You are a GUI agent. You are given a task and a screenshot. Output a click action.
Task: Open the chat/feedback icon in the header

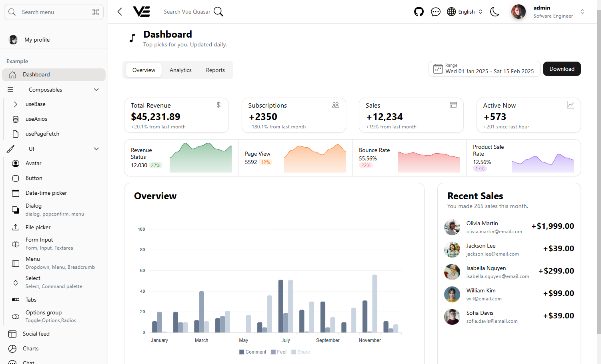click(x=436, y=12)
